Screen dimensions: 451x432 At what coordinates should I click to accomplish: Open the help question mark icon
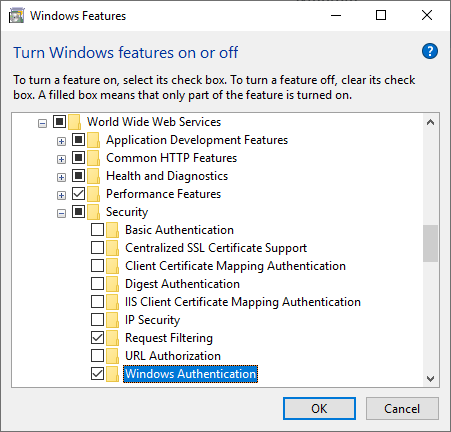click(x=430, y=51)
